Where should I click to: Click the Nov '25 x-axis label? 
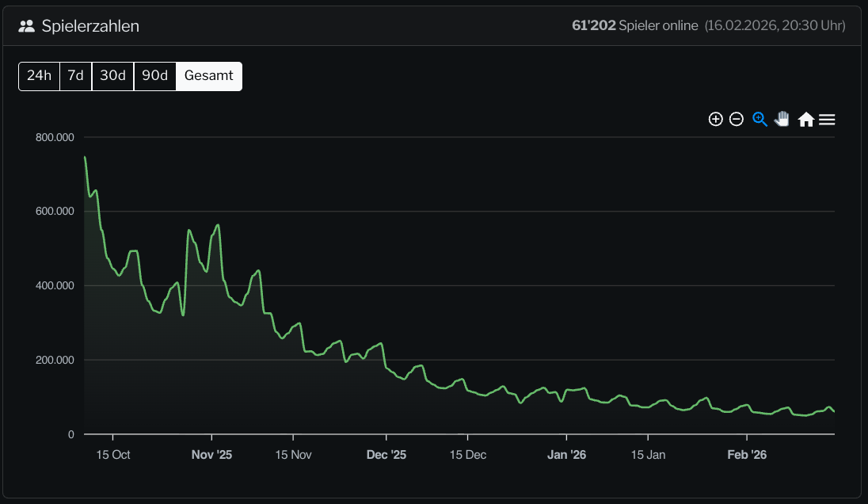[211, 455]
